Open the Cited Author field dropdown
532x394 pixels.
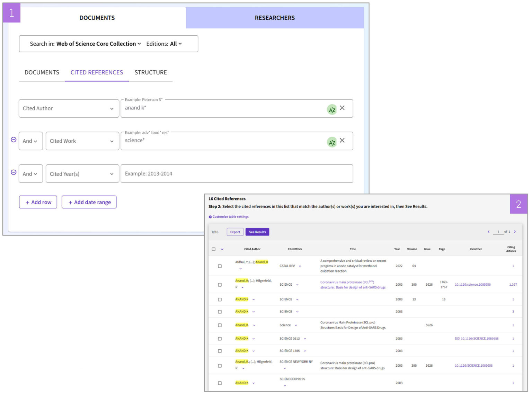(69, 108)
